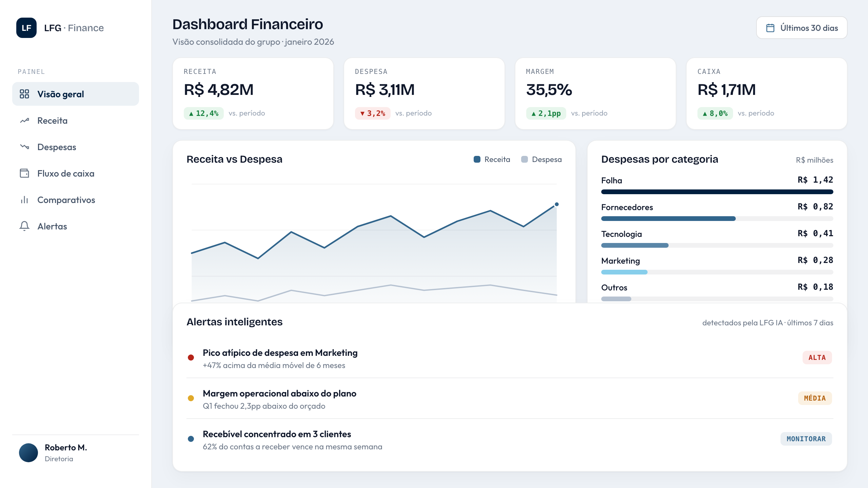
Task: Toggle Receita series in chart legend
Action: pyautogui.click(x=492, y=159)
